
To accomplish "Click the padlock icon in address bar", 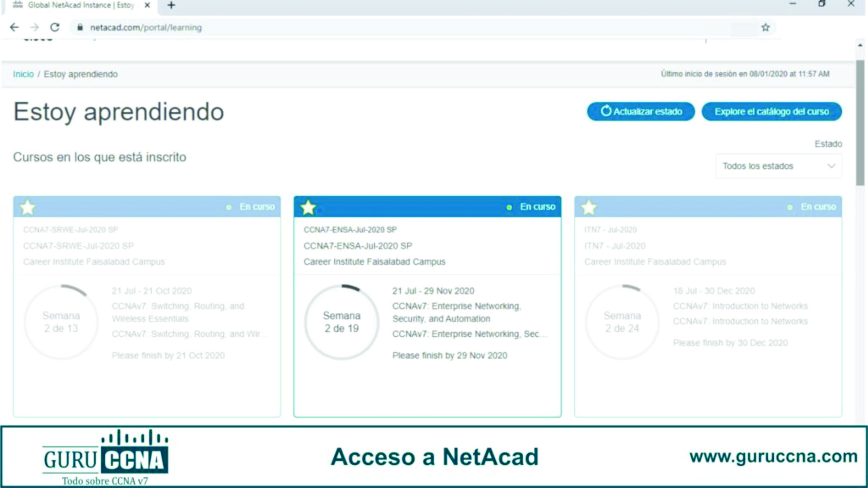I will (80, 27).
